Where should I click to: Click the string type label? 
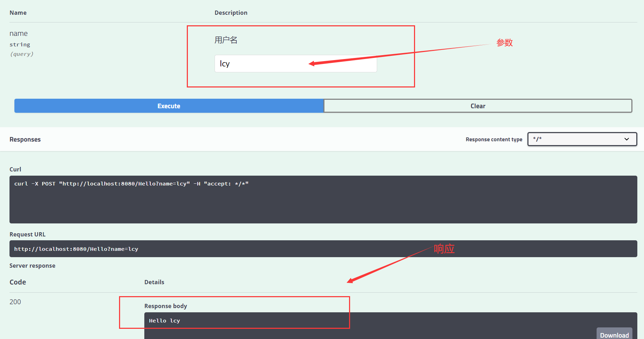point(20,45)
